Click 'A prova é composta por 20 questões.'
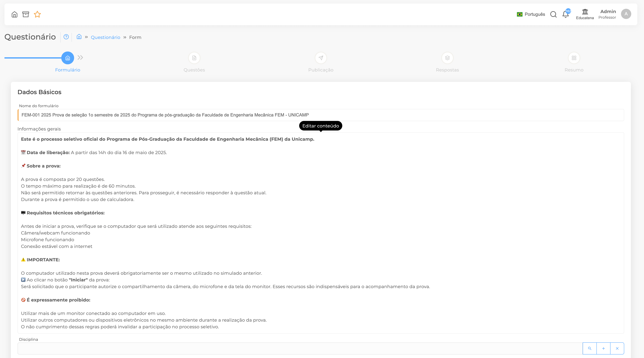The image size is (644, 358). coord(63,179)
